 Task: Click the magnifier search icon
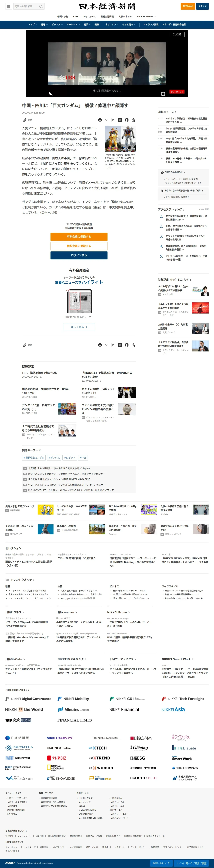coord(41,6)
